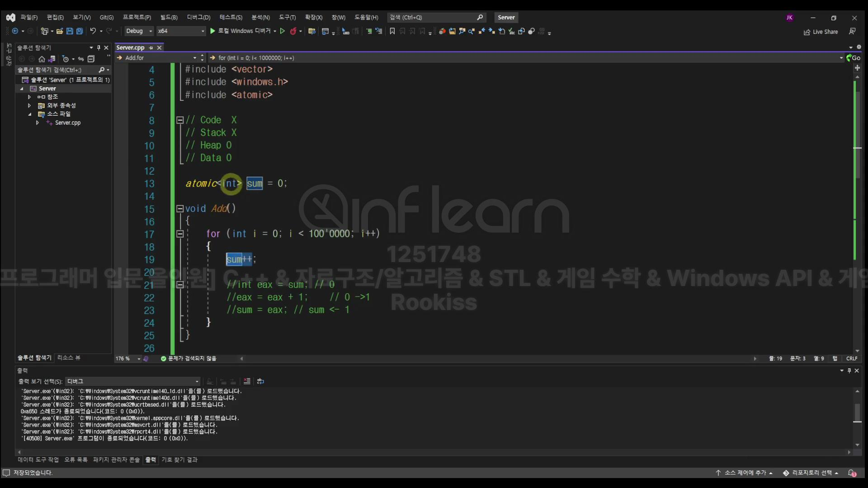Click the Undo toolbar icon
868x488 pixels.
pyautogui.click(x=93, y=31)
